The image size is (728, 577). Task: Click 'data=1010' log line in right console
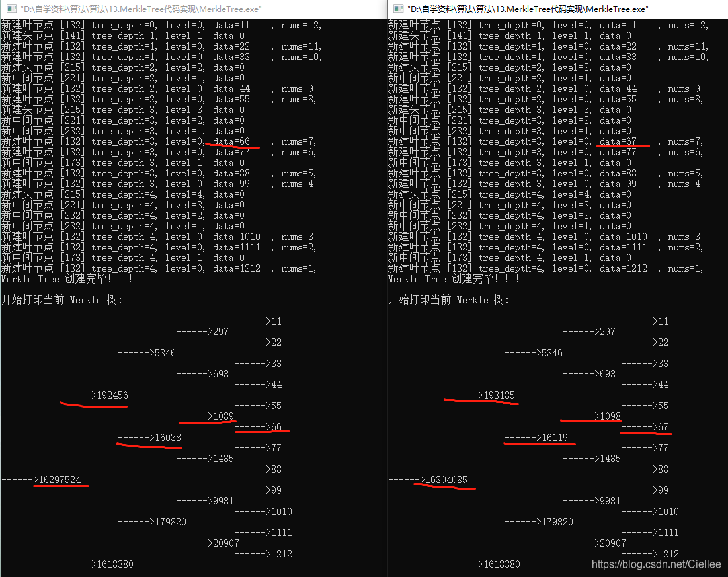click(546, 237)
